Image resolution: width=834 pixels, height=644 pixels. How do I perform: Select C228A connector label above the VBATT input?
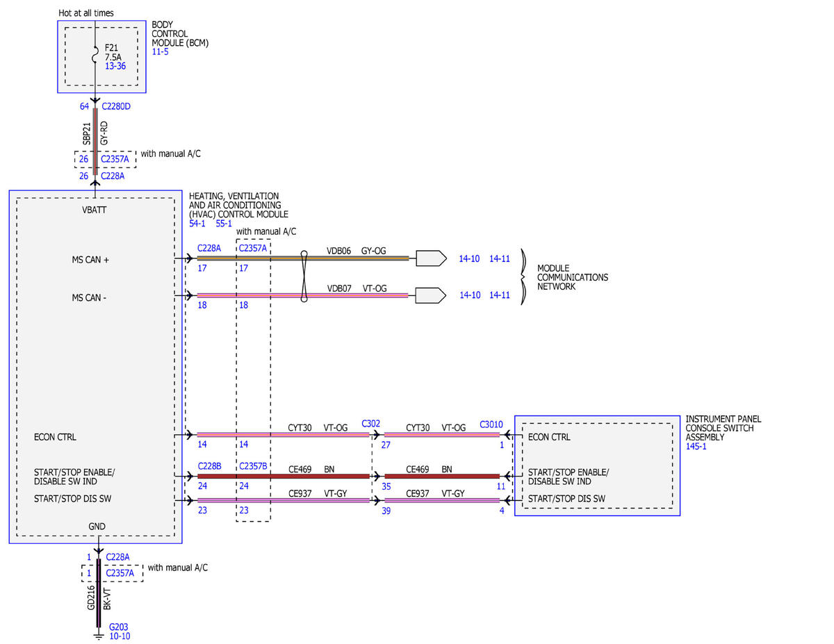tap(113, 176)
